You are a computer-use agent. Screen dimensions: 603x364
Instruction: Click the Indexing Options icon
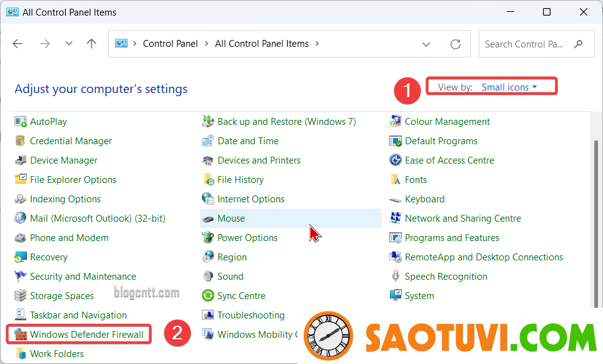21,199
